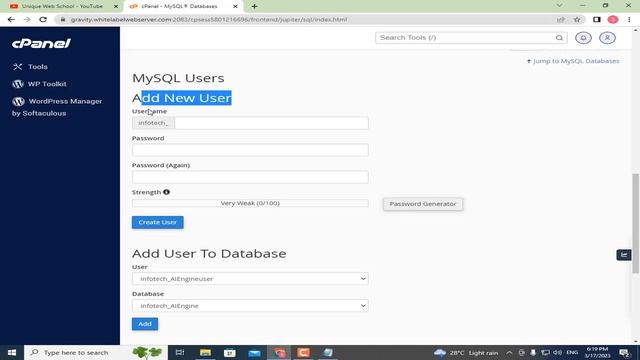The image size is (640, 360).
Task: Open the Mail app from taskbar
Action: pos(254,352)
